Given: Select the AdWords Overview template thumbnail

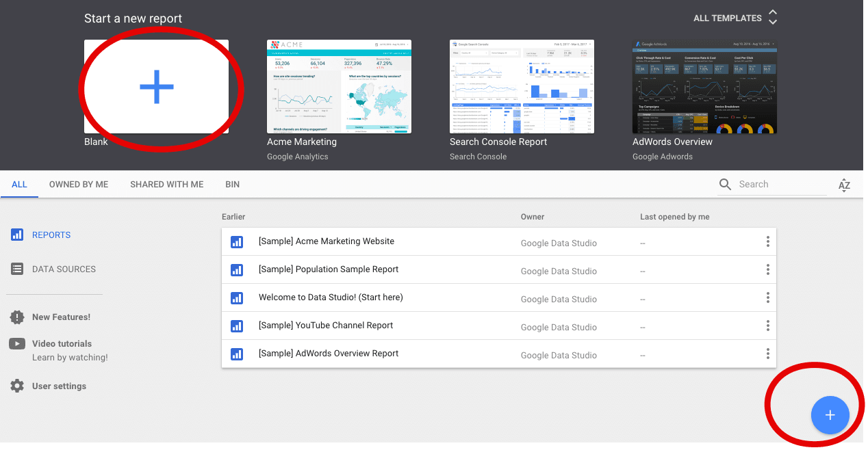Looking at the screenshot, I should pyautogui.click(x=704, y=86).
